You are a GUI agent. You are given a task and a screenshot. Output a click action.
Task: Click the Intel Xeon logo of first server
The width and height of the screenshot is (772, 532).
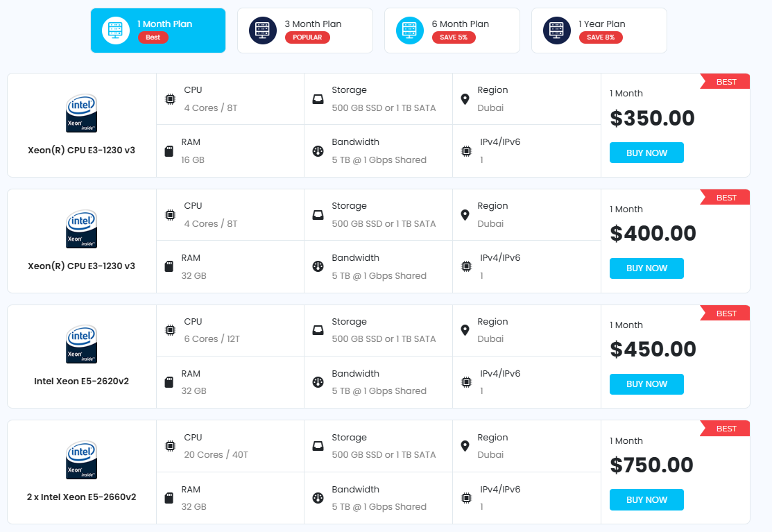(x=81, y=114)
